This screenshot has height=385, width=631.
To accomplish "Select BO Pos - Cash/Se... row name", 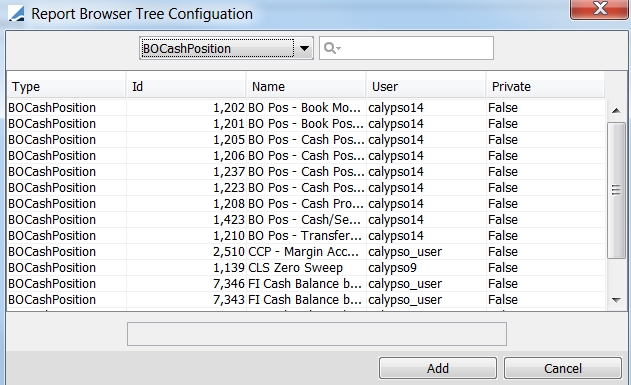I will pyautogui.click(x=304, y=220).
